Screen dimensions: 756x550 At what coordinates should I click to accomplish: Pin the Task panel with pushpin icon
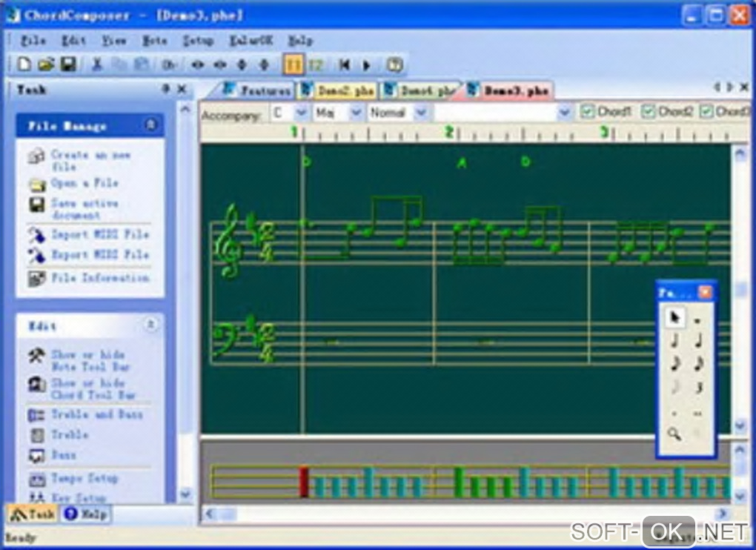[x=166, y=89]
